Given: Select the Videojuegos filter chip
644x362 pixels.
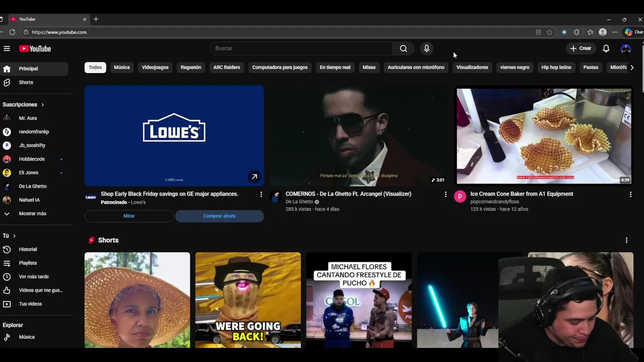Looking at the screenshot, I should point(155,67).
